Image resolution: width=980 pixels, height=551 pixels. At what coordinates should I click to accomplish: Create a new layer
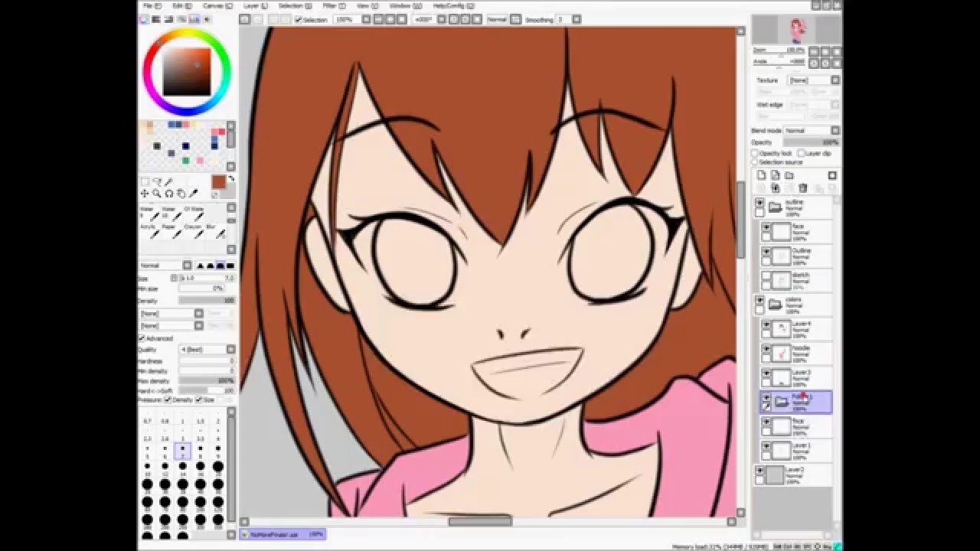[x=761, y=175]
